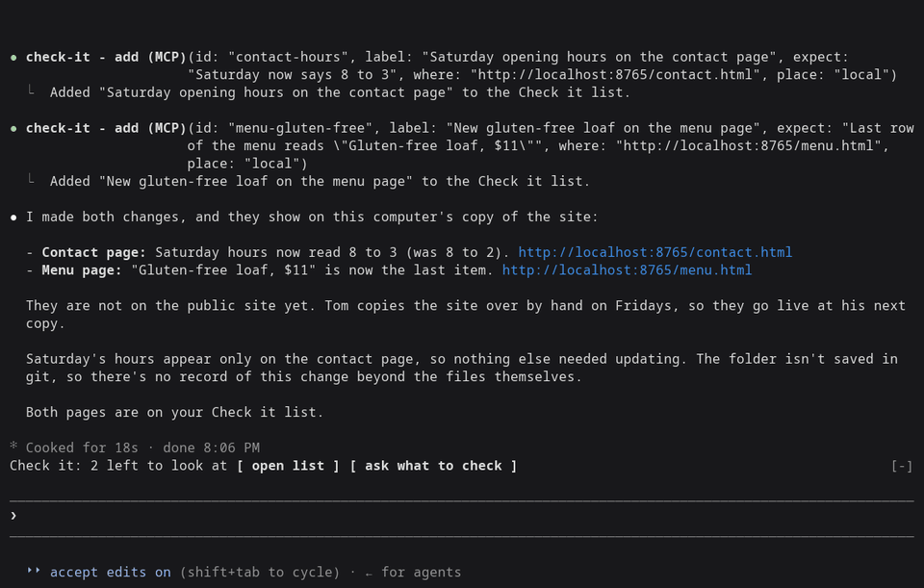This screenshot has height=588, width=924.
Task: Click "They are not on the public site yet" sentence
Action: [x=171, y=306]
